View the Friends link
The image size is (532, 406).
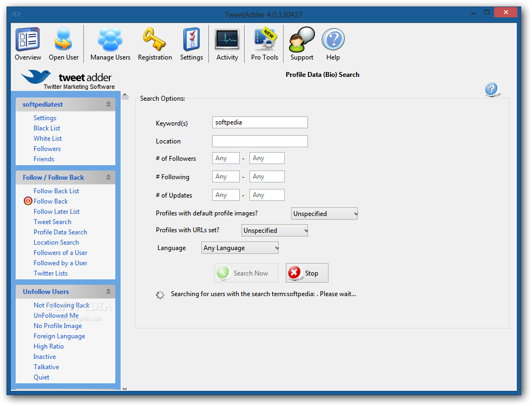click(44, 159)
